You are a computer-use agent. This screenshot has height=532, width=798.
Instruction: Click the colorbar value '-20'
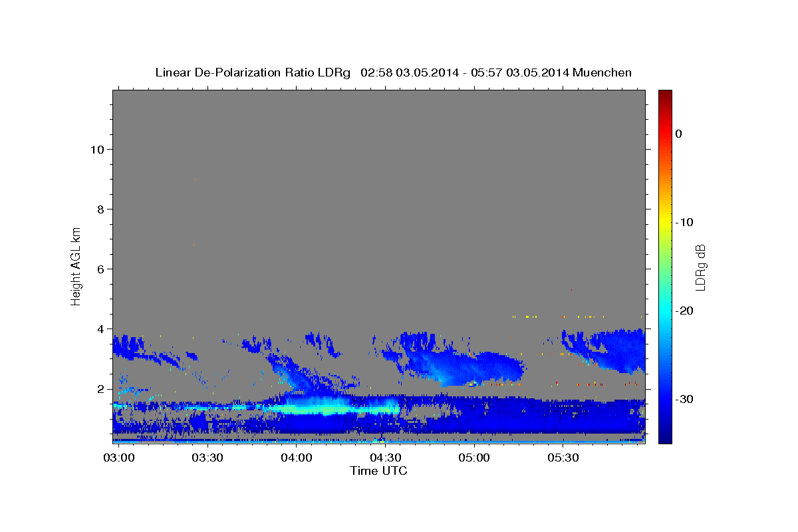pos(685,311)
